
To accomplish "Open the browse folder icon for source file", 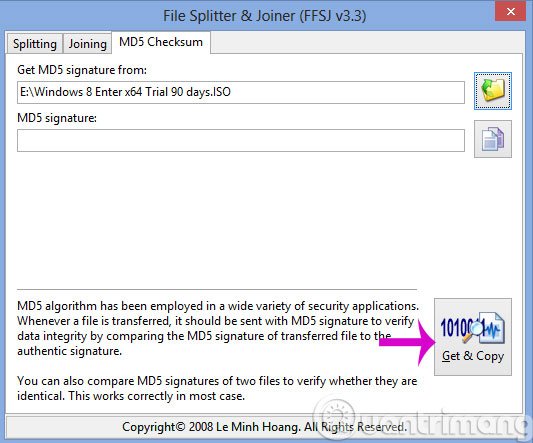I will click(x=493, y=91).
